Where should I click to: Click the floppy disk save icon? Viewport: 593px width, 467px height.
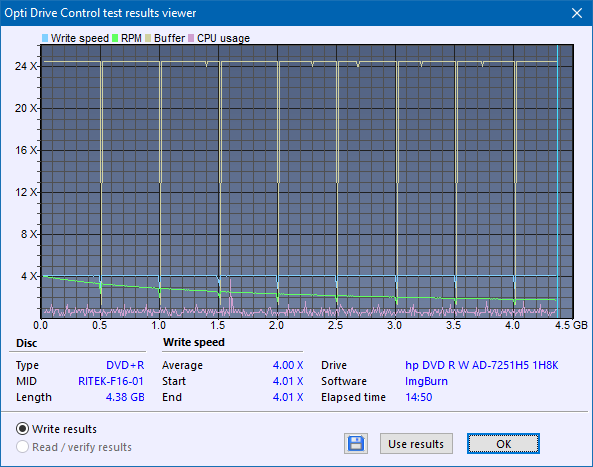tap(356, 444)
